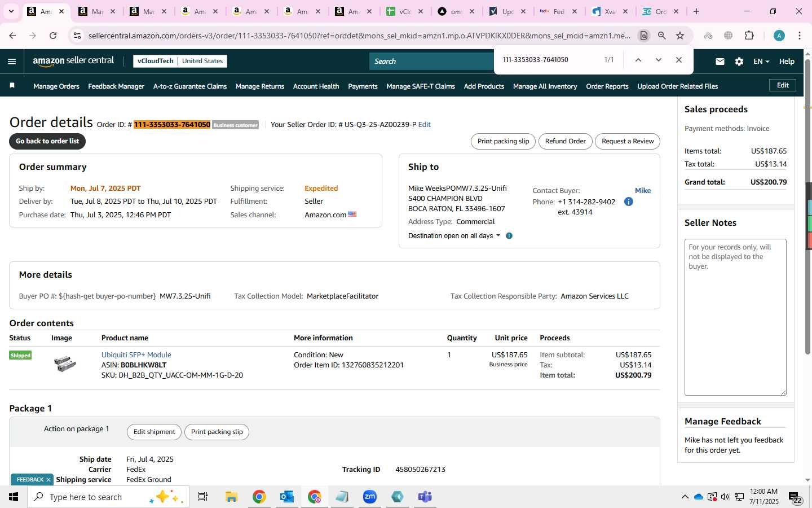Open Order Reports menu item
The width and height of the screenshot is (812, 508).
pyautogui.click(x=607, y=86)
